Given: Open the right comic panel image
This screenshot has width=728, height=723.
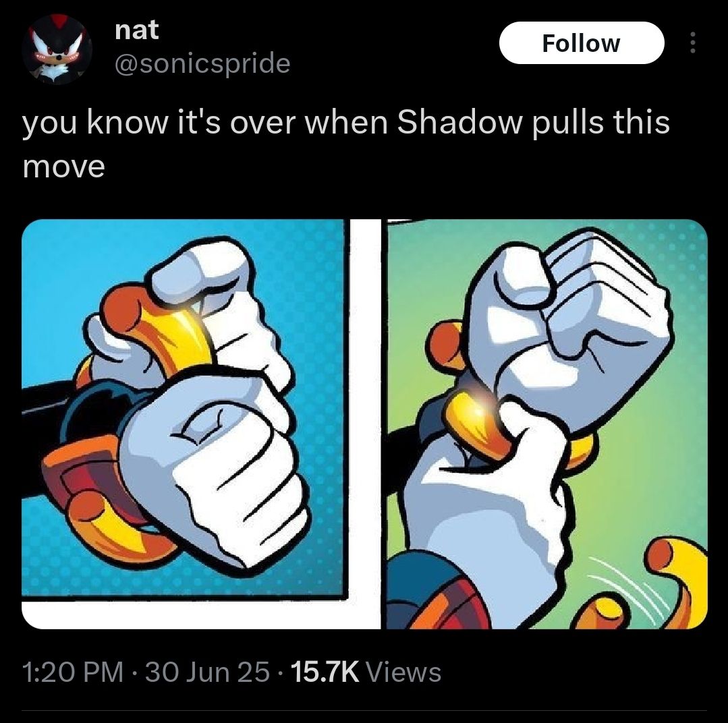Looking at the screenshot, I should [x=547, y=424].
